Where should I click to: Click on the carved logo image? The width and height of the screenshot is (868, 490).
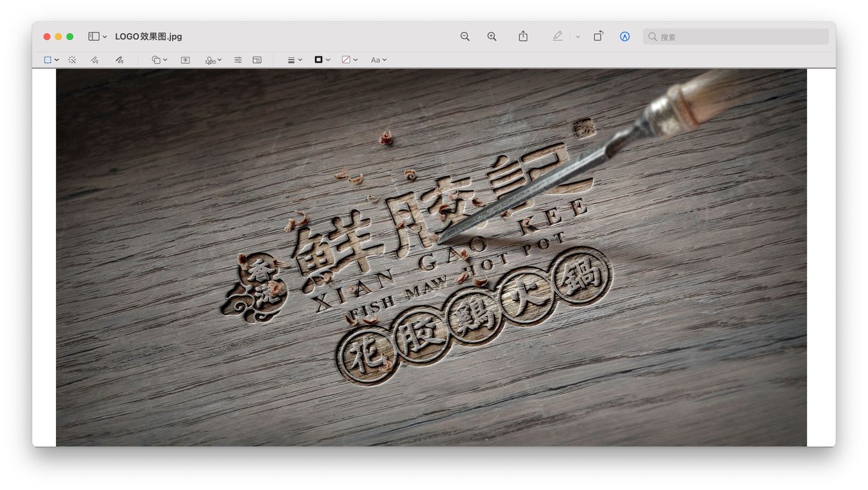(431, 257)
